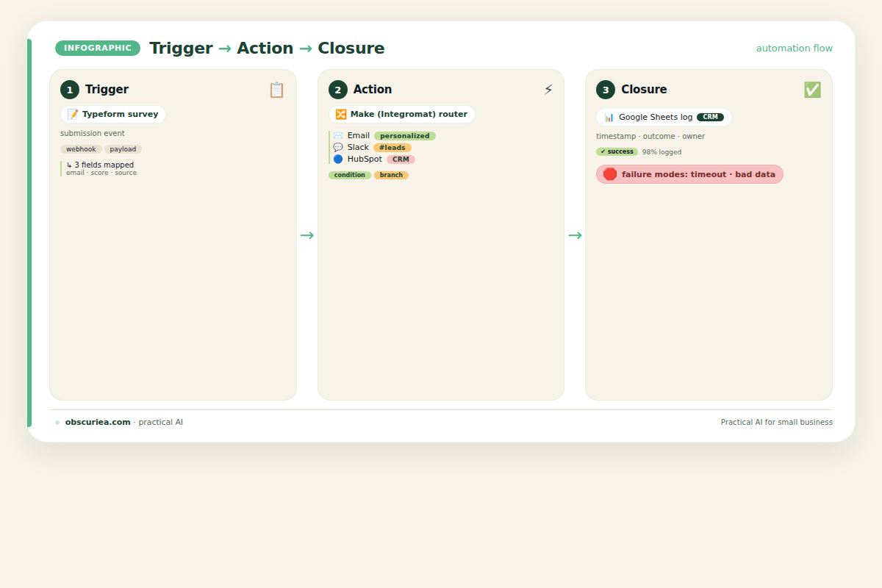Viewport: 882px width, 588px height.
Task: Click the envelope icon next to Email
Action: pos(338,136)
